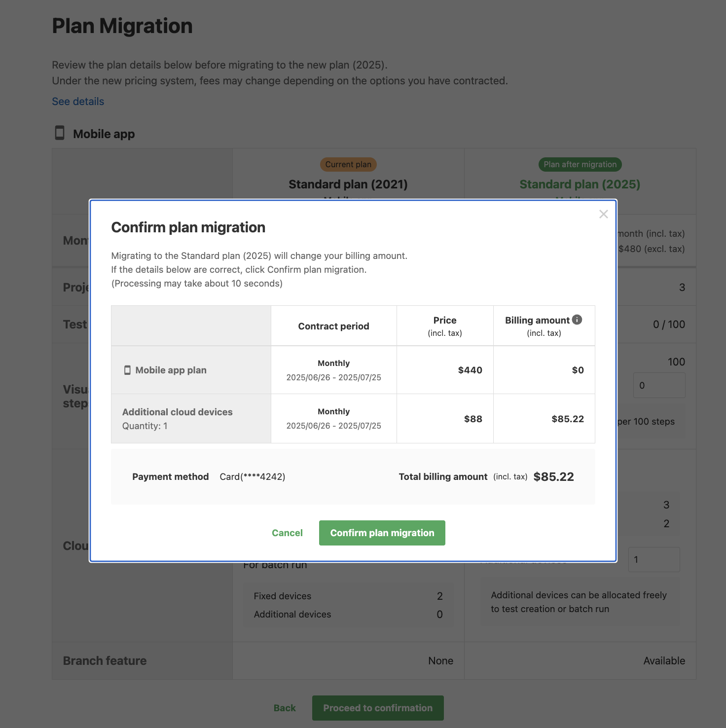Click the Branch feature row label
Image resolution: width=726 pixels, height=728 pixels.
(105, 660)
